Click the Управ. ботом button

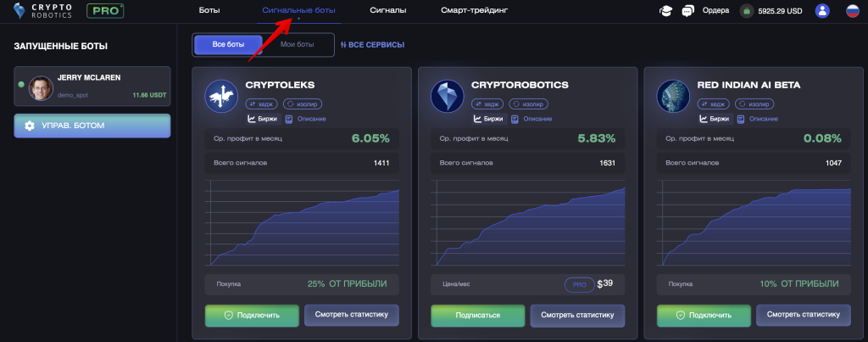pos(92,126)
